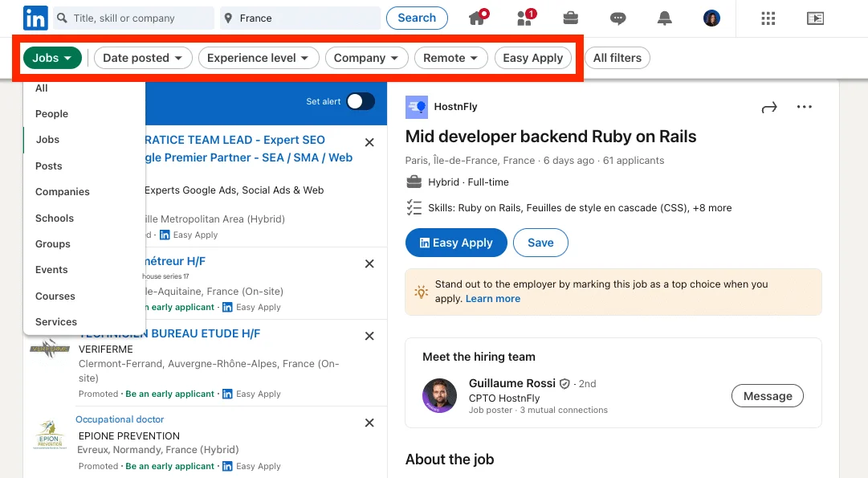
Task: Open profile avatar menu
Action: [711, 18]
